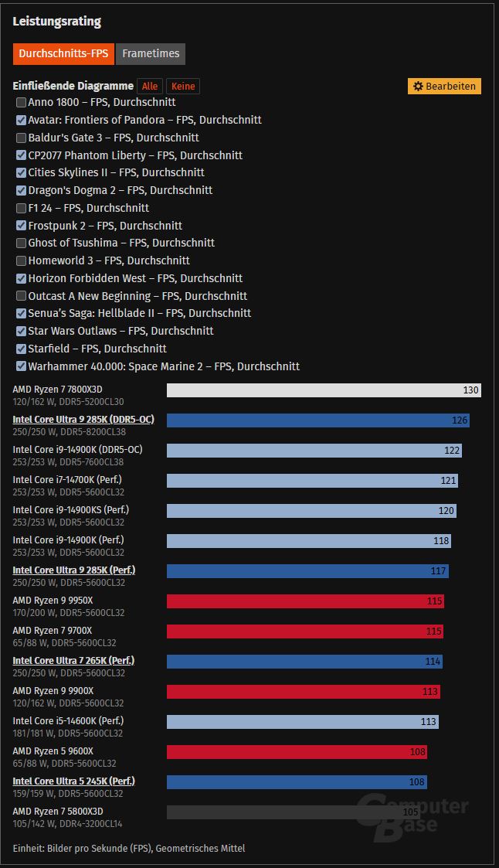Uncheck Avatar: Frontiers of Pandora
Viewport: 499px width, 868px height.
click(x=21, y=120)
